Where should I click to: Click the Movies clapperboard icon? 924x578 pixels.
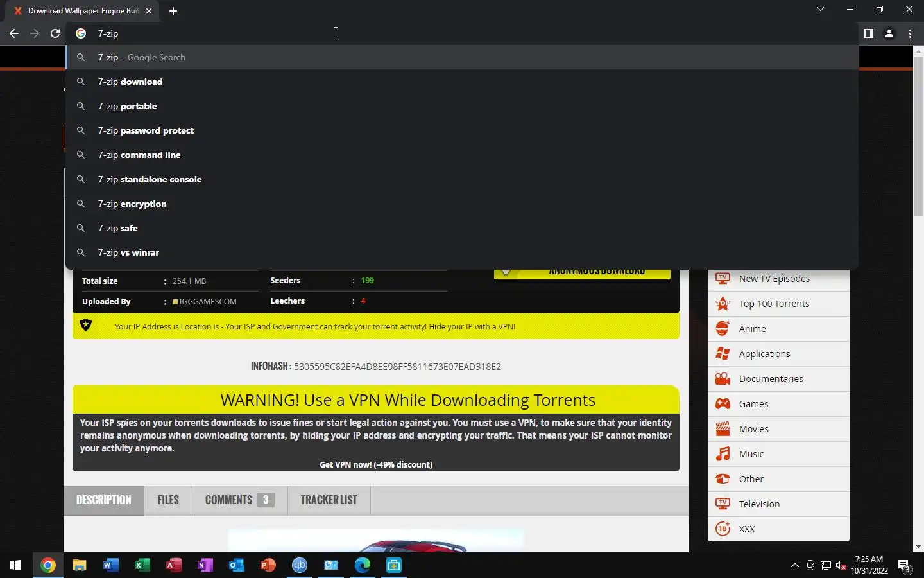[x=723, y=428]
